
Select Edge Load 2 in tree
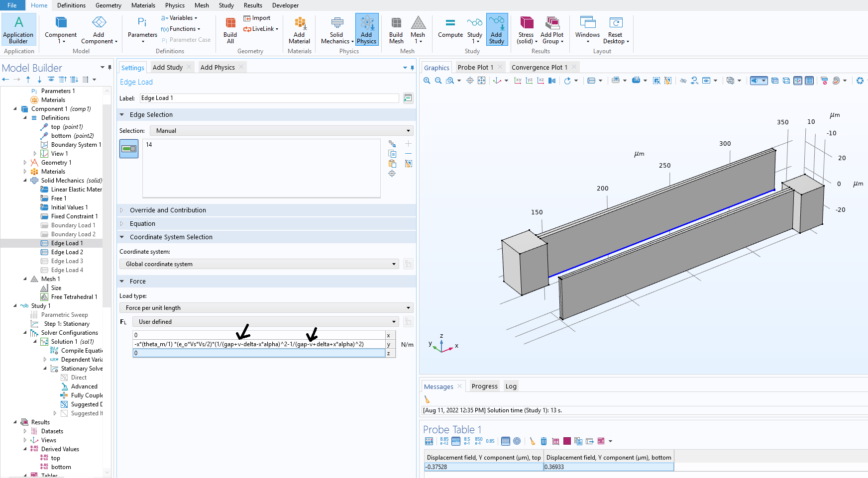pos(67,252)
